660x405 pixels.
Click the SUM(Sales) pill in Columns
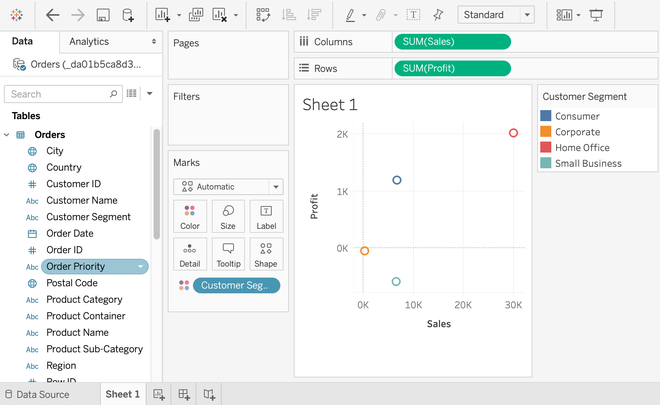[452, 41]
